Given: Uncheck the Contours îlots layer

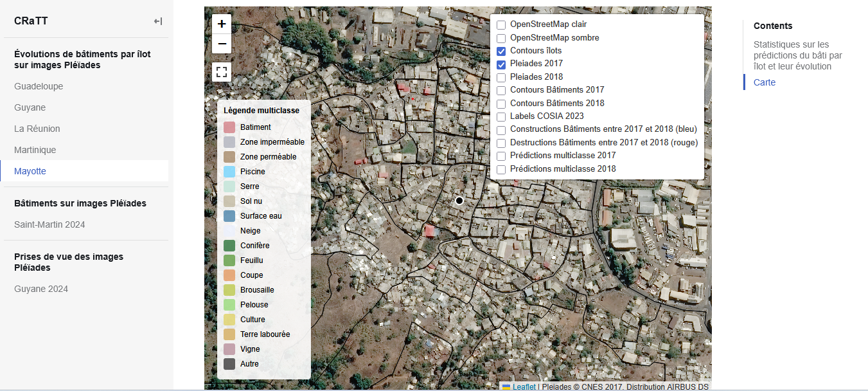Looking at the screenshot, I should point(501,51).
